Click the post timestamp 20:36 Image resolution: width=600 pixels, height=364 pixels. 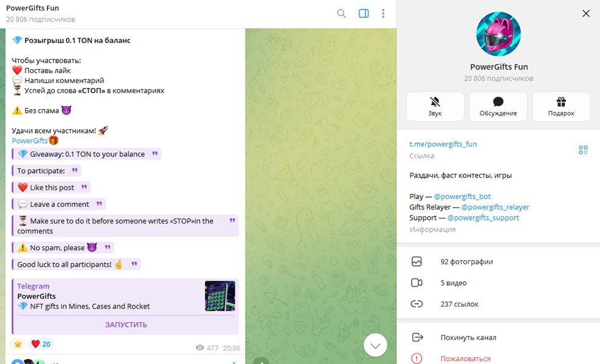point(231,348)
